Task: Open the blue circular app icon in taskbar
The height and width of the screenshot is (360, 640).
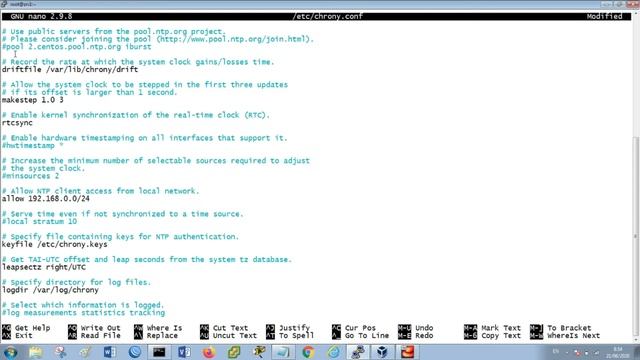Action: pyautogui.click(x=135, y=352)
